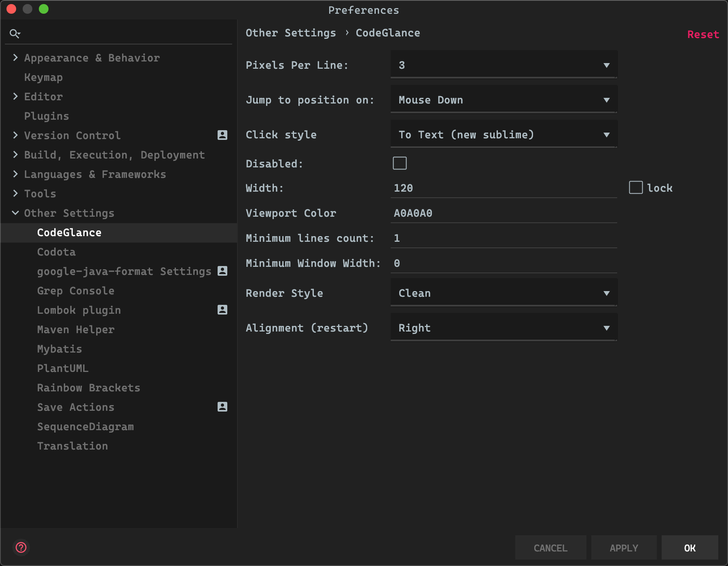Click the profile icon beside Version Control

click(x=222, y=135)
